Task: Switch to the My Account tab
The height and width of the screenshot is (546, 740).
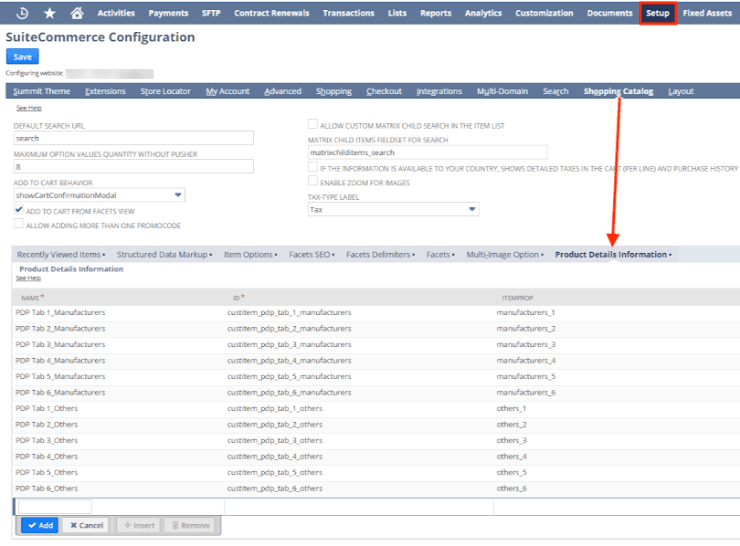Action: point(227,91)
